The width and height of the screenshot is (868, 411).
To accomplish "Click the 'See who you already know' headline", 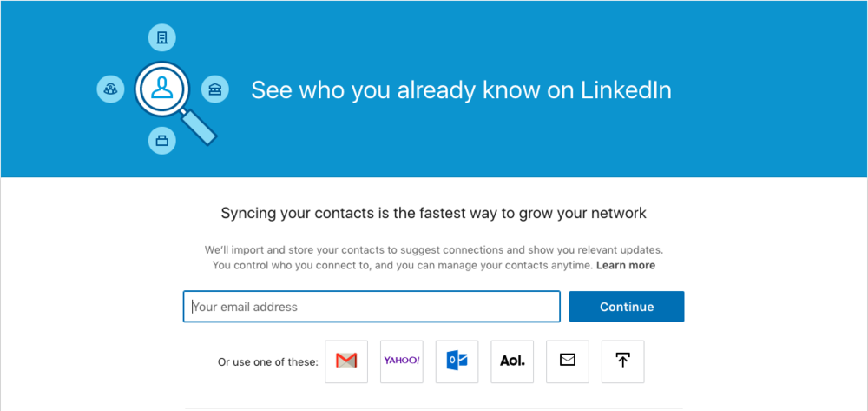I will (461, 90).
